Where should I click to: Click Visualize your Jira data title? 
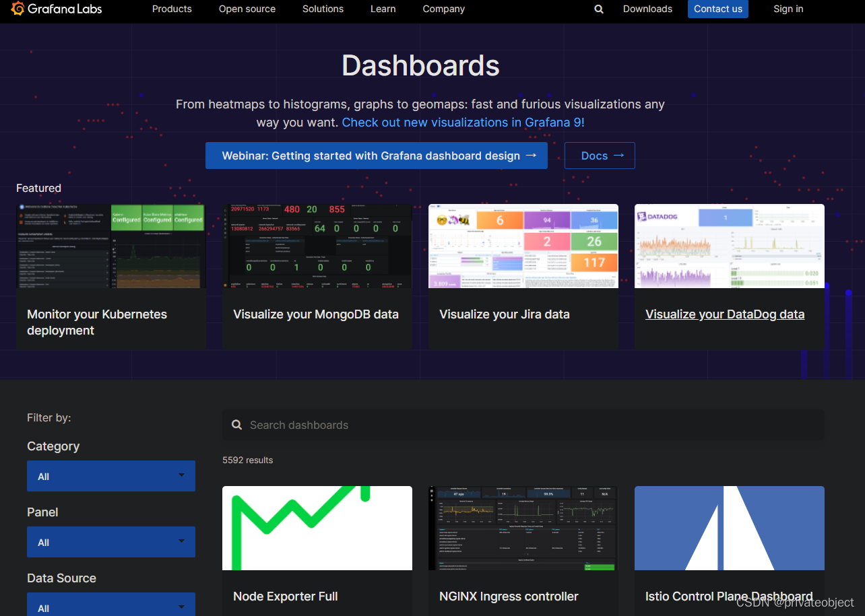pyautogui.click(x=505, y=314)
